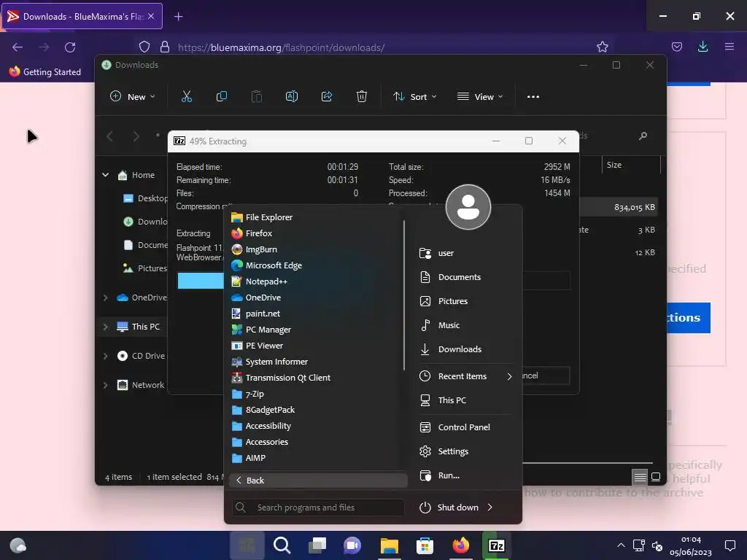
Task: Switch Explorer to details view layout button
Action: tap(640, 477)
